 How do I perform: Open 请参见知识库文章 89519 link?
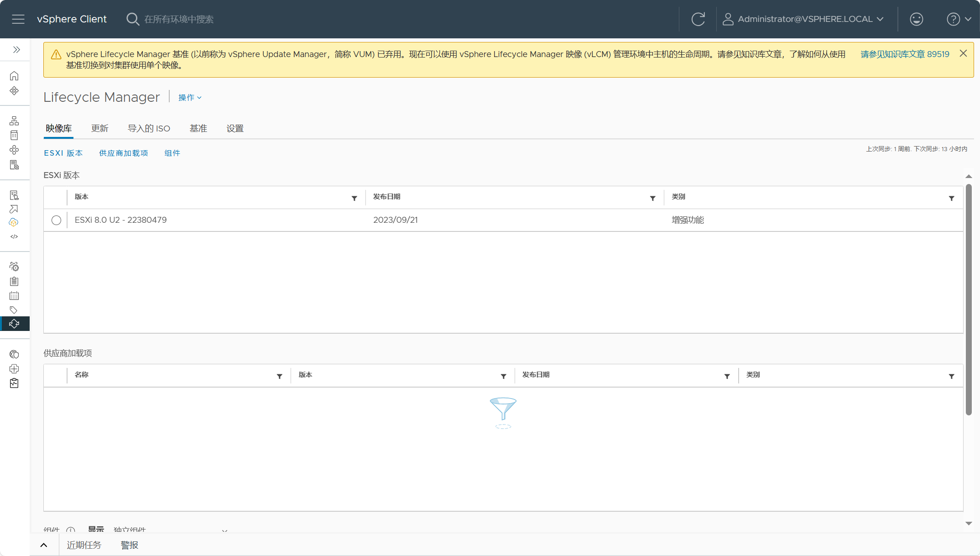pyautogui.click(x=905, y=54)
